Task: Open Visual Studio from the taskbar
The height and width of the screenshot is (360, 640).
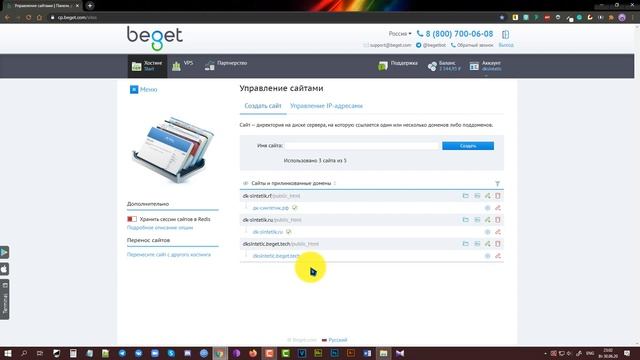Action: [x=400, y=353]
